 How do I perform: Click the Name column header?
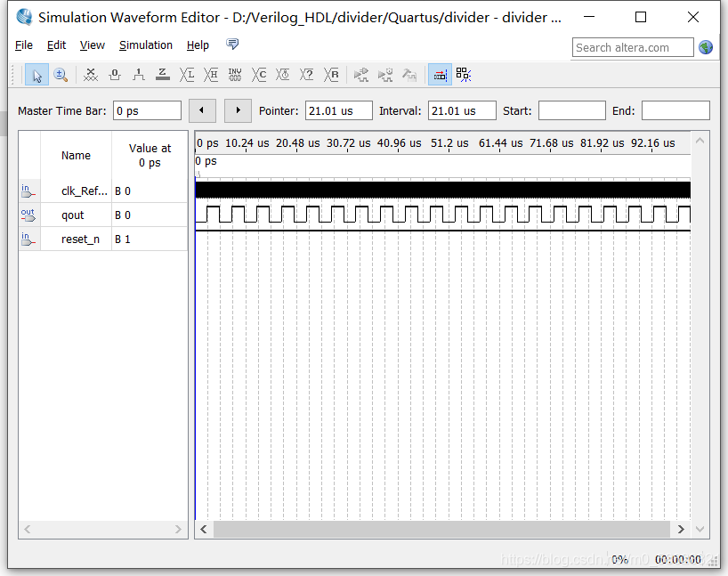pos(76,156)
